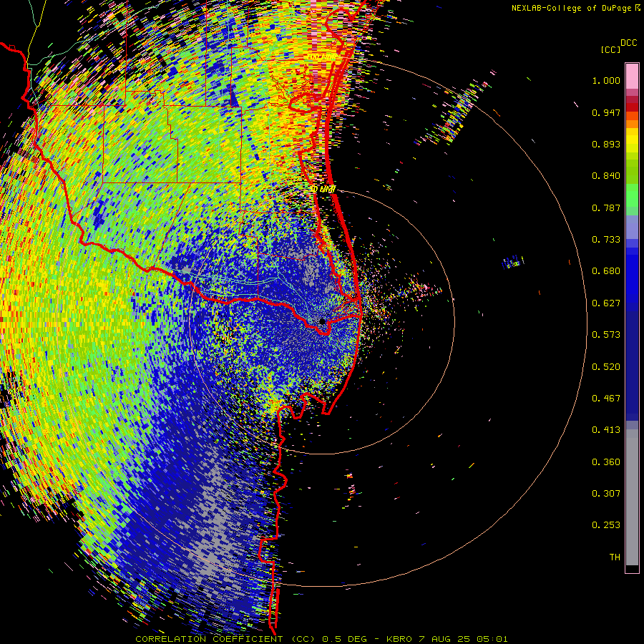The image size is (644, 644).
Task: Click the 0.360 color scale value
Action: click(x=606, y=462)
